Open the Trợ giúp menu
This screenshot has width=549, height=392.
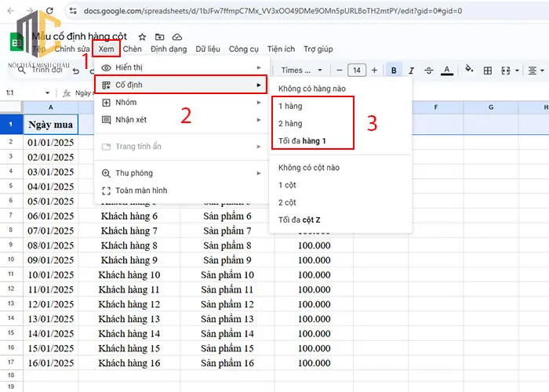point(318,49)
